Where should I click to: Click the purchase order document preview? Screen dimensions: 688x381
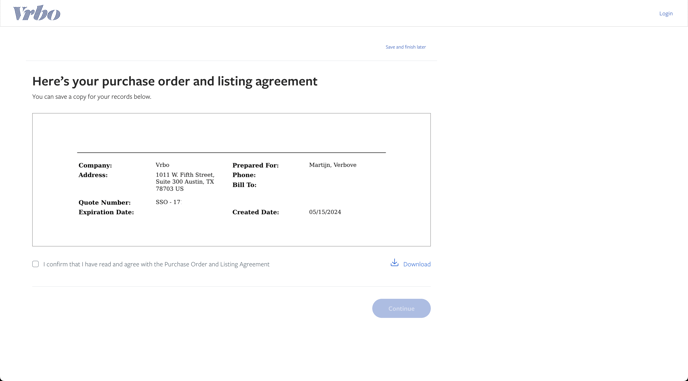coord(231,180)
